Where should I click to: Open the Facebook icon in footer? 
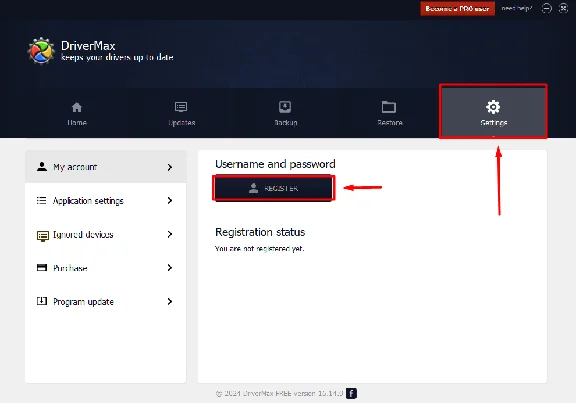pyautogui.click(x=351, y=393)
